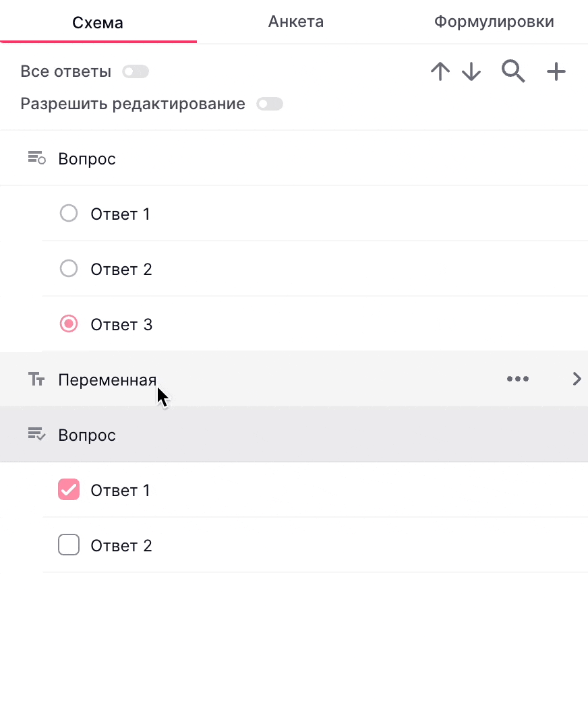Select the Ответ 2 radio button
This screenshot has height=705, width=588.
click(69, 269)
